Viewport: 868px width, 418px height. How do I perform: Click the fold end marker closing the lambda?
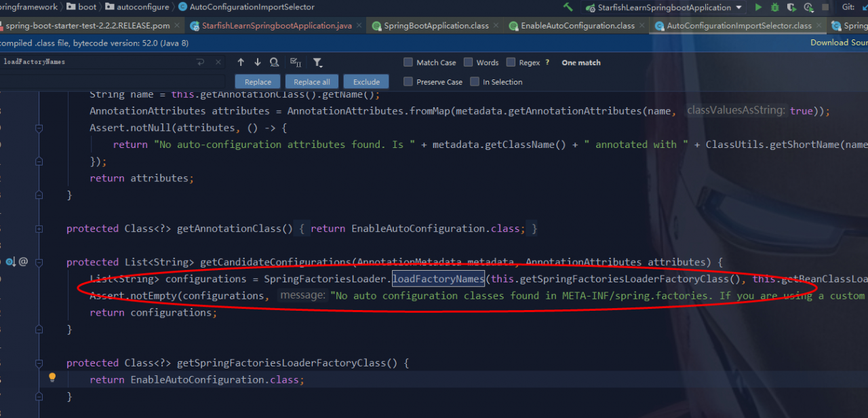tap(39, 161)
